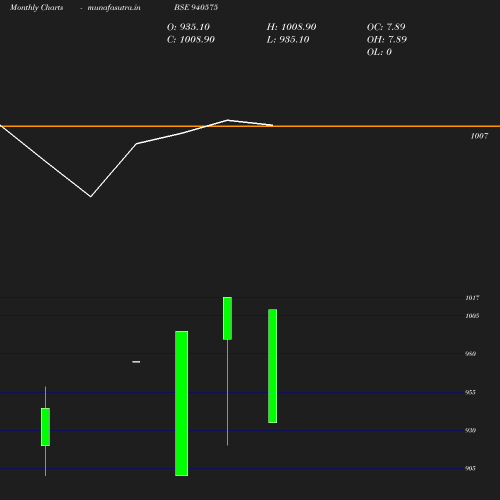The image size is (500, 500).
Task: Click the '1005' price axis label
Action: (472, 316)
